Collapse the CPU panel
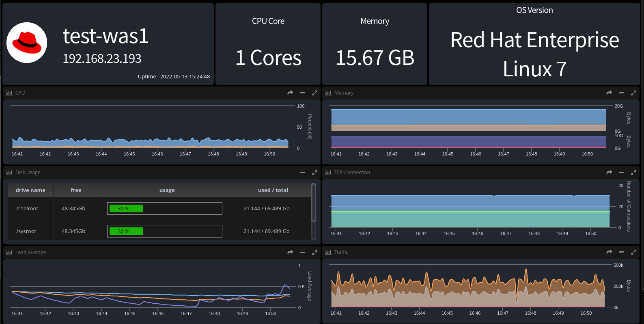Screen dimensions: 644x324 (x=302, y=93)
